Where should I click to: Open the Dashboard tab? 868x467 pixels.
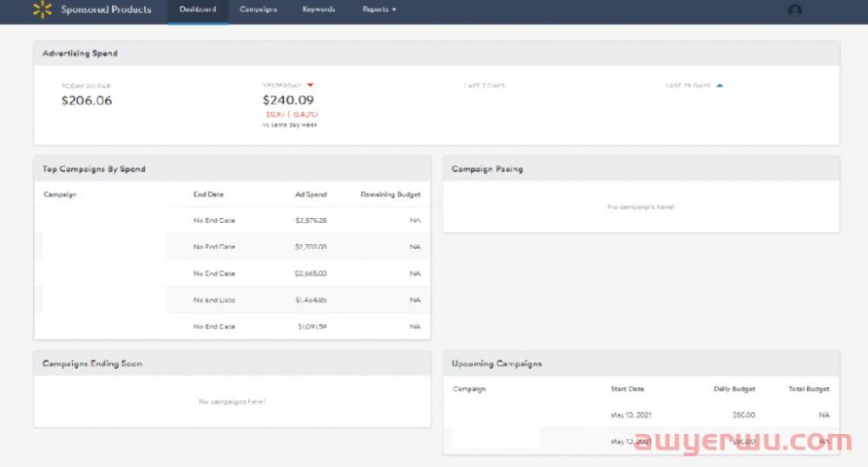tap(198, 10)
